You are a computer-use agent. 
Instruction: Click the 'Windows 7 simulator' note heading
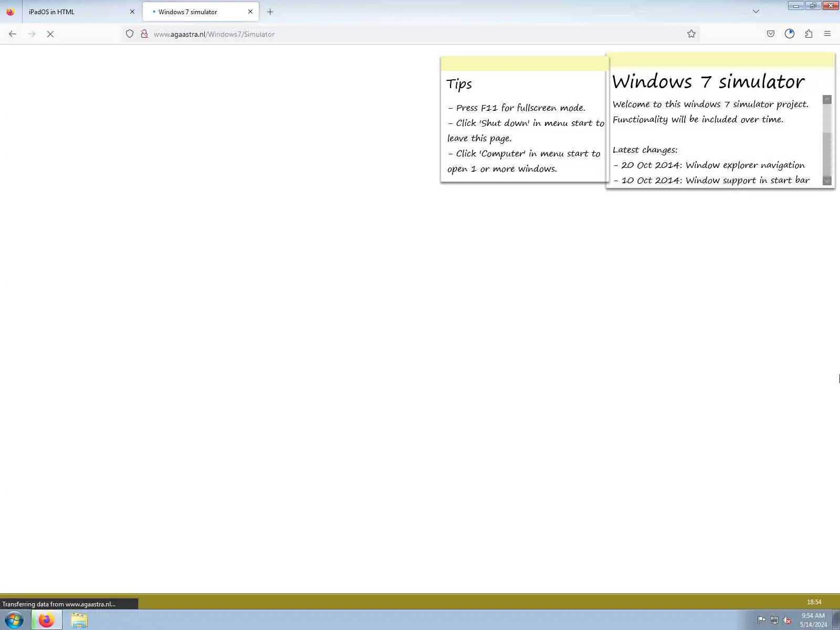708,82
